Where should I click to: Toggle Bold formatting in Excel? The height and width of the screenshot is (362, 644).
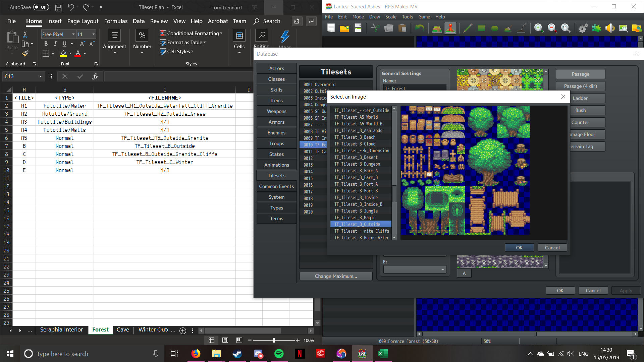coord(46,44)
